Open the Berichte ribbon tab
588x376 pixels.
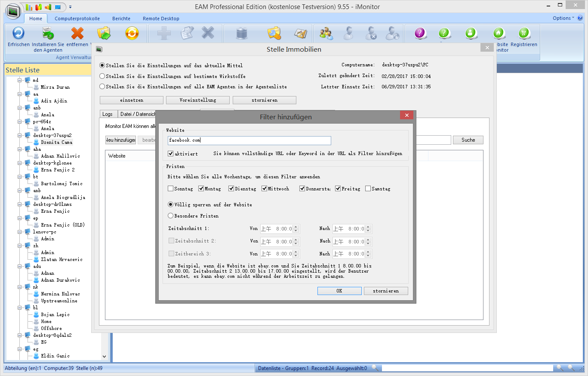pos(121,19)
